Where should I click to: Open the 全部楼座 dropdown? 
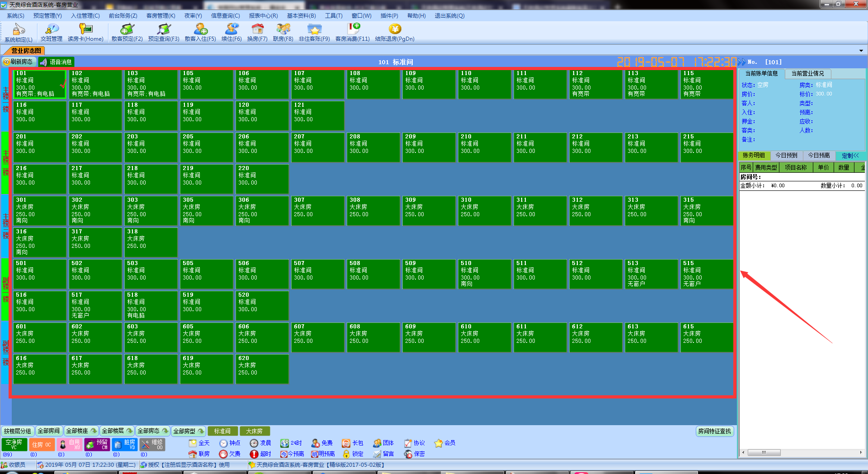tap(81, 431)
